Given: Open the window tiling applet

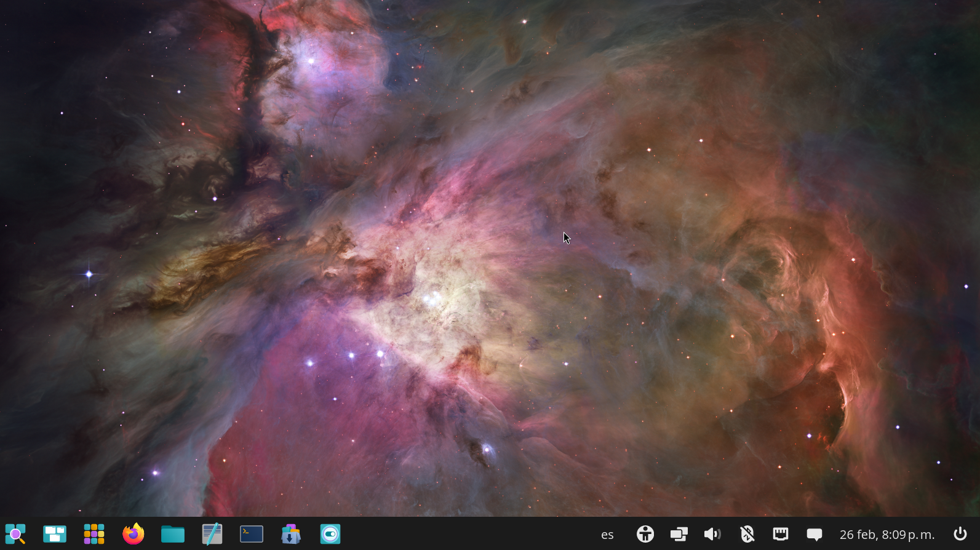Looking at the screenshot, I should 679,534.
